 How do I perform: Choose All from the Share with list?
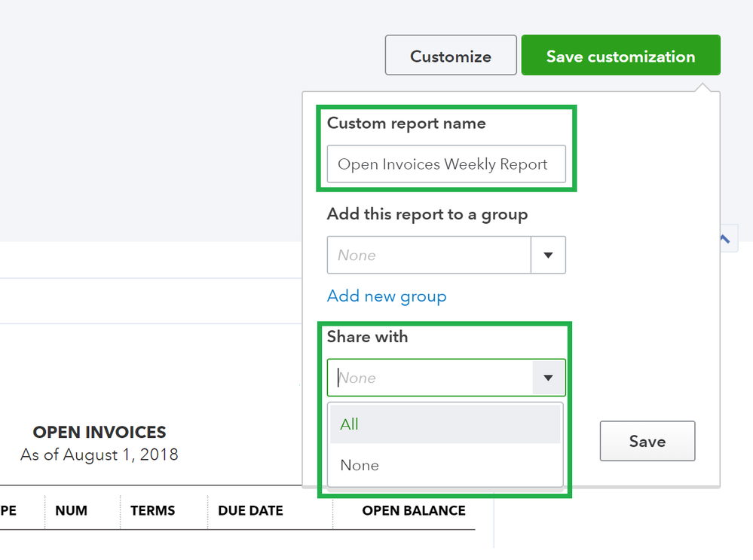[x=445, y=424]
